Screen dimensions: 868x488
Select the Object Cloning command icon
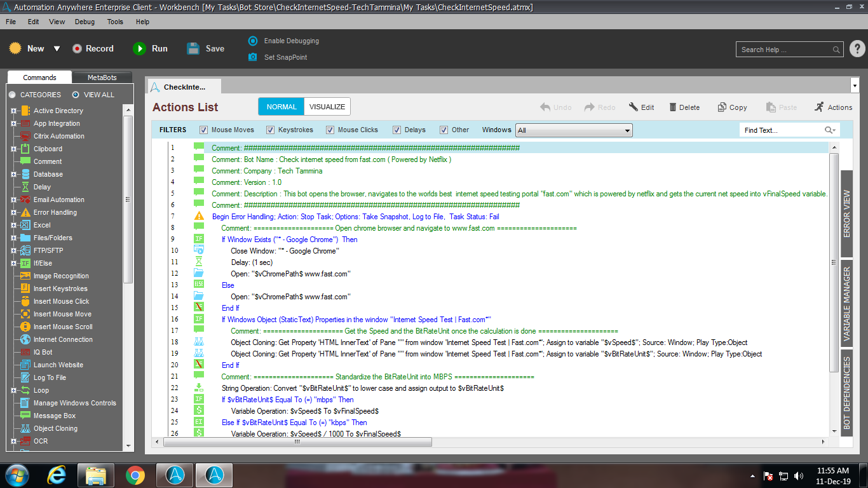coord(25,428)
